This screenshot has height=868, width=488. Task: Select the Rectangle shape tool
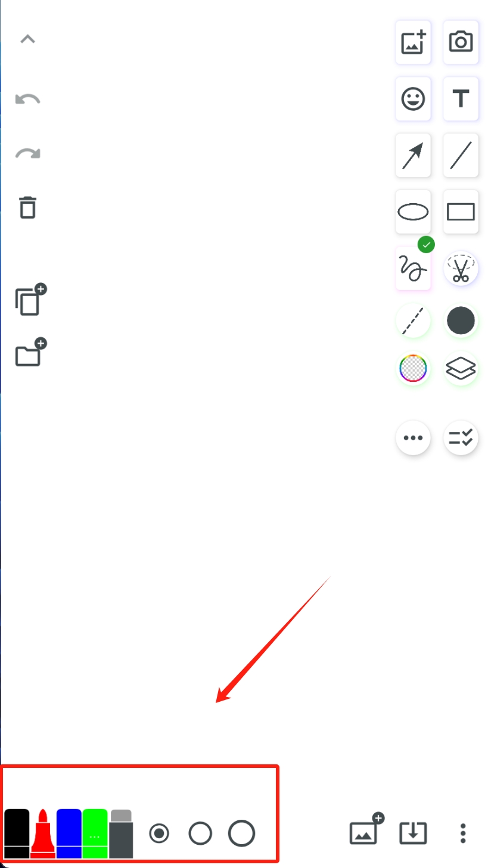point(461,211)
